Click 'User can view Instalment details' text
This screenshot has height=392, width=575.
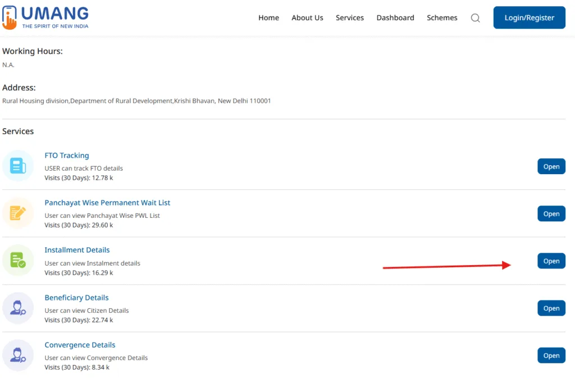click(93, 263)
